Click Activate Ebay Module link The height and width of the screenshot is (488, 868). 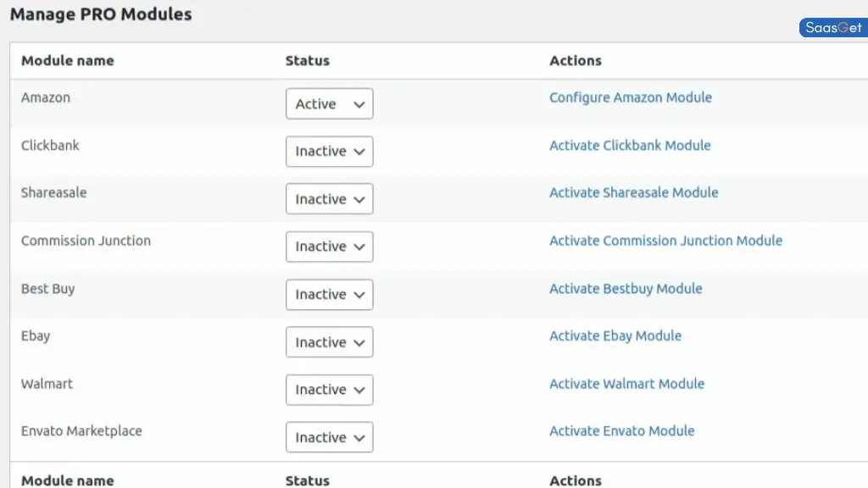[615, 335]
